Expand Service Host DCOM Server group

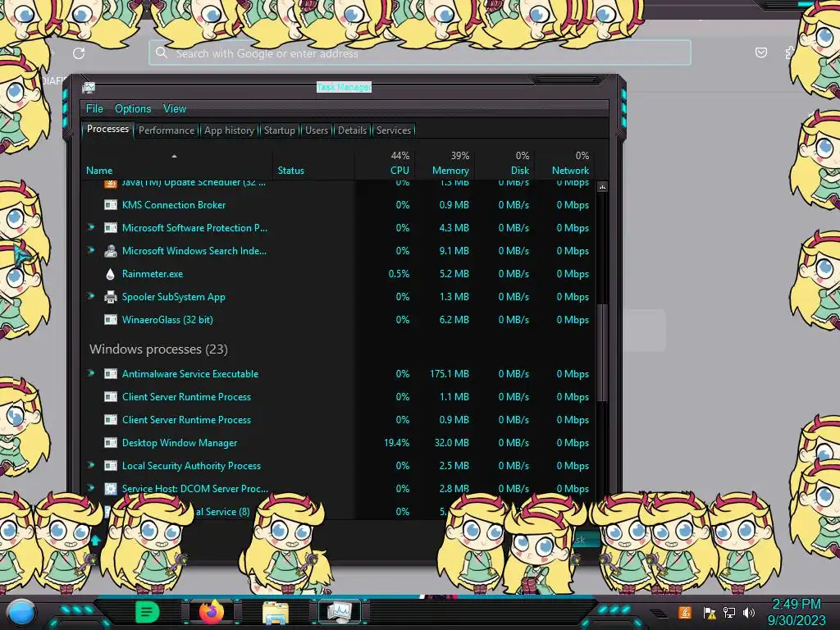pyautogui.click(x=91, y=488)
